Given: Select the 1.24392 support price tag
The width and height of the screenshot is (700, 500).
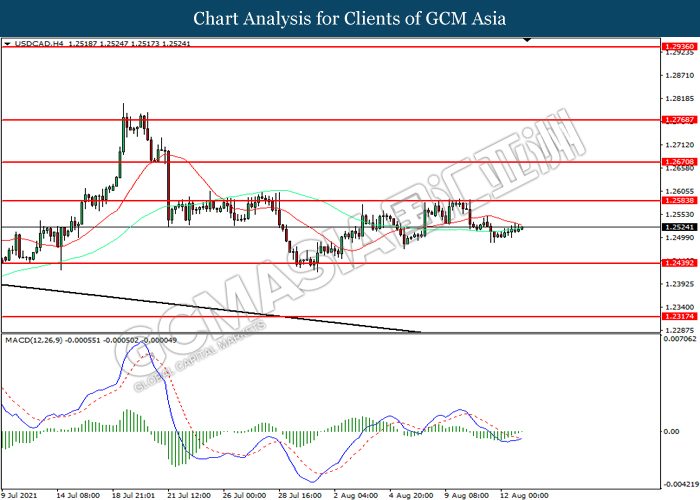Looking at the screenshot, I should (x=679, y=264).
